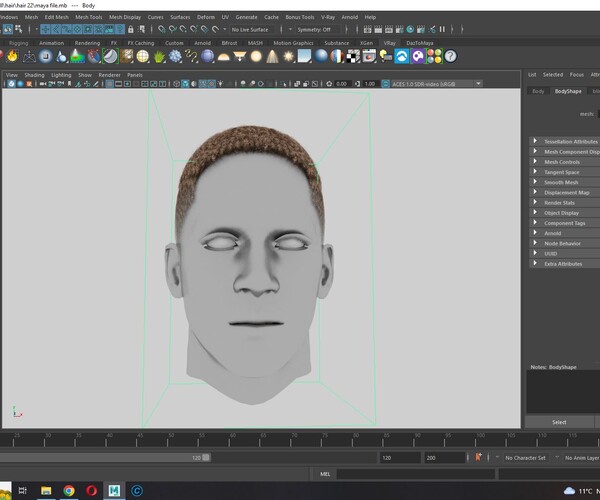Click the viewport gamma value field 1.00
600x500 pixels.
pyautogui.click(x=370, y=84)
